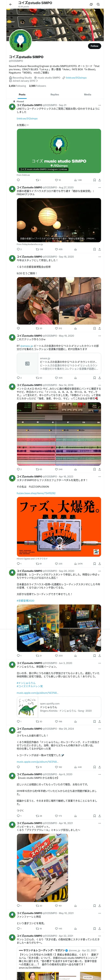The height and width of the screenshot is (980, 110).
Task: Share the Apr 16, 2023 FUZZ EXPLOSION post
Action: [x=99, y=563]
